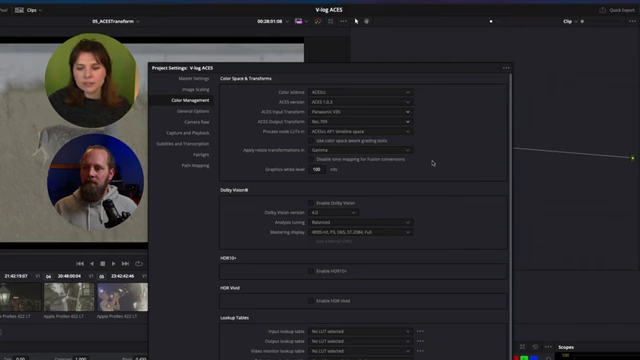Open viewer options three-dot menu
The width and height of the screenshot is (640, 360).
(343, 21)
